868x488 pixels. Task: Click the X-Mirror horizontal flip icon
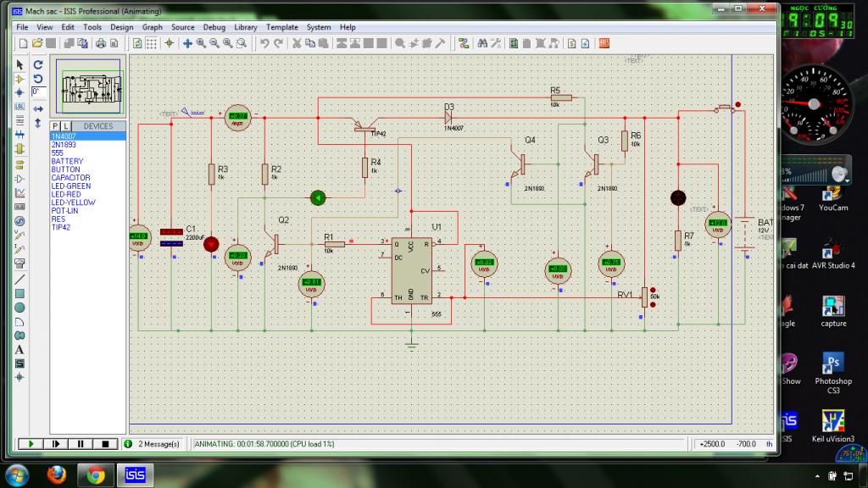(38, 109)
